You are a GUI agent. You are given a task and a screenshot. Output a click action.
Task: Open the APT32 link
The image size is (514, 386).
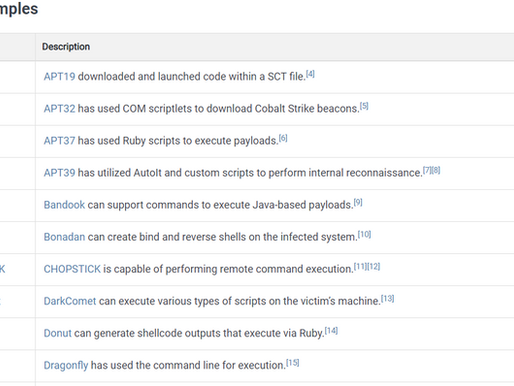[x=59, y=109]
